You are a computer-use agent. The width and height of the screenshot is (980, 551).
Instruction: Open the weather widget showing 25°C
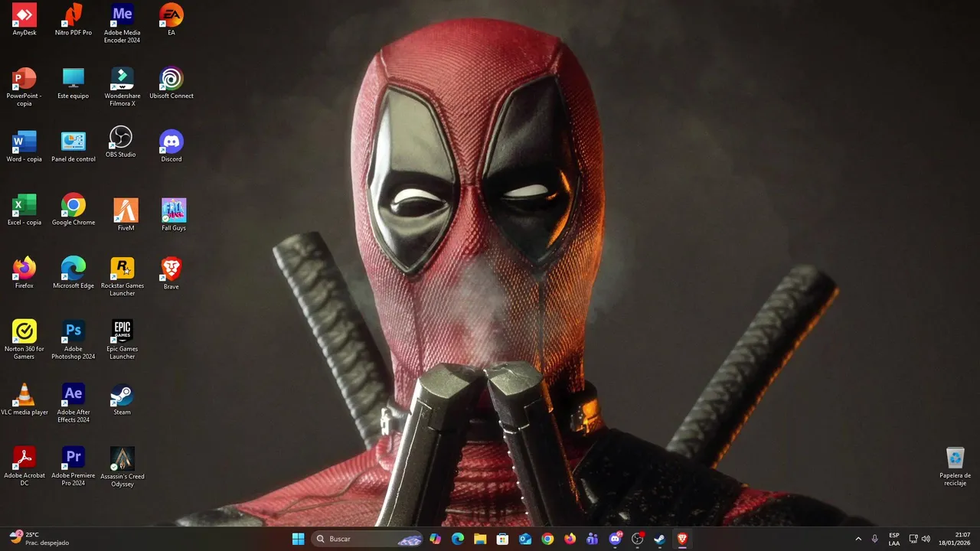40,539
